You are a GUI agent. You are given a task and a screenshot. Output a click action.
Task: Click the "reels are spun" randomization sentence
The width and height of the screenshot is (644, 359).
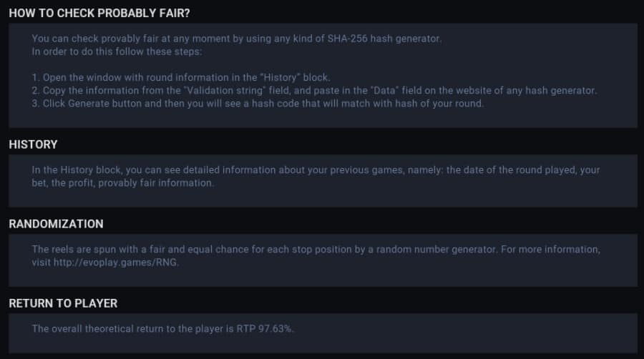316,249
